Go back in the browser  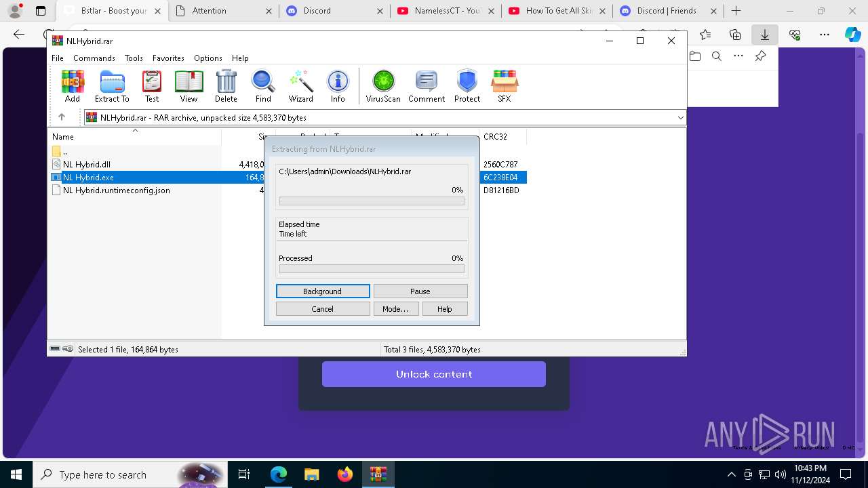[x=19, y=35]
